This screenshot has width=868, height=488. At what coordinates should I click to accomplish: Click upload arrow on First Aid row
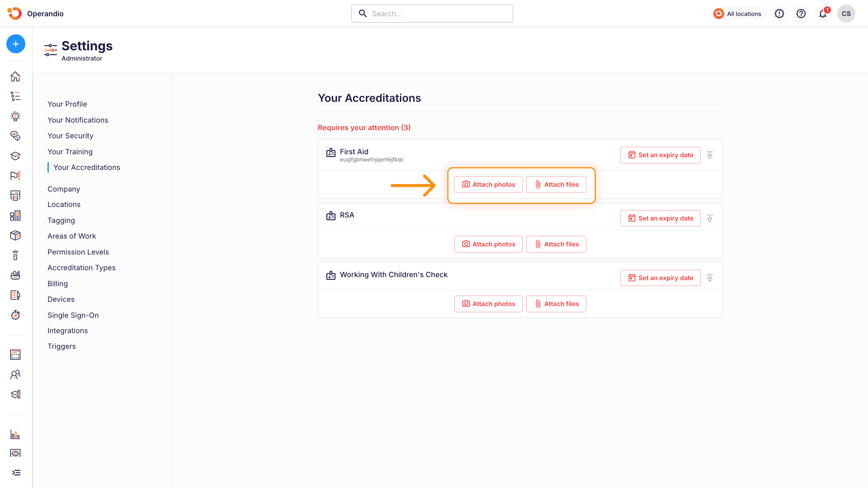point(710,155)
